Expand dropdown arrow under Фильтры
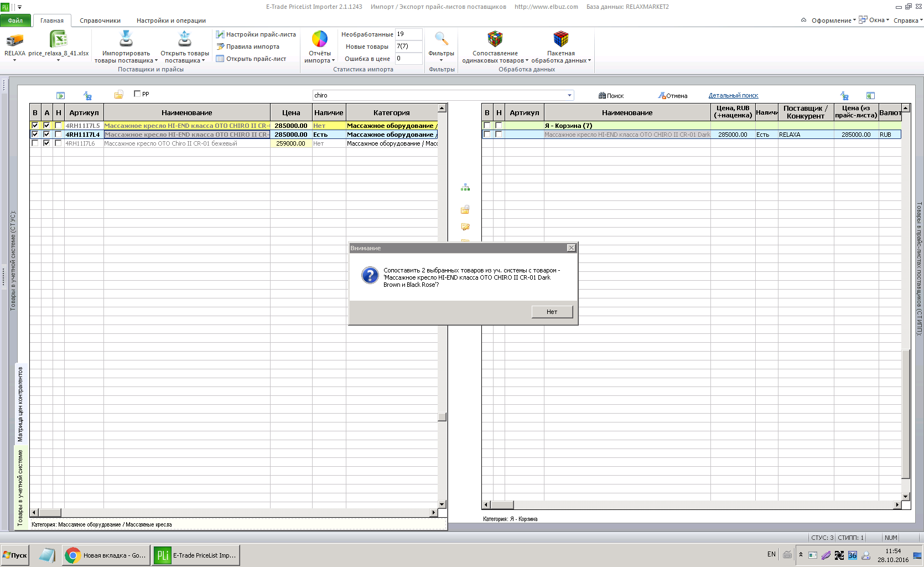924x567 pixels. pyautogui.click(x=441, y=60)
